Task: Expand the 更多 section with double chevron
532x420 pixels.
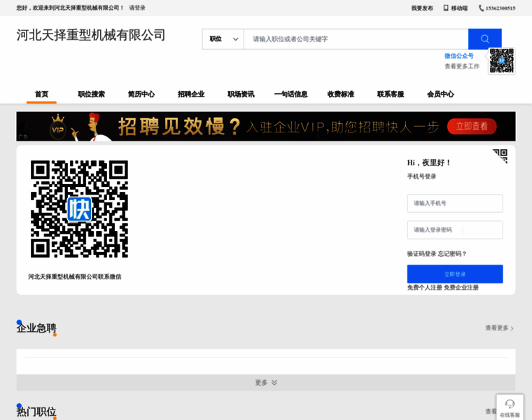Action: (266, 383)
